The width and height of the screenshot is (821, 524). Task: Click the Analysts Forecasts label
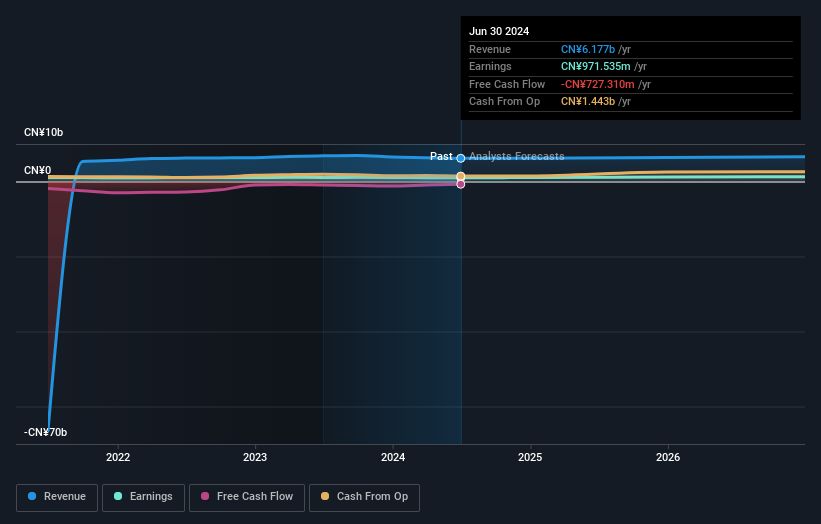point(517,156)
